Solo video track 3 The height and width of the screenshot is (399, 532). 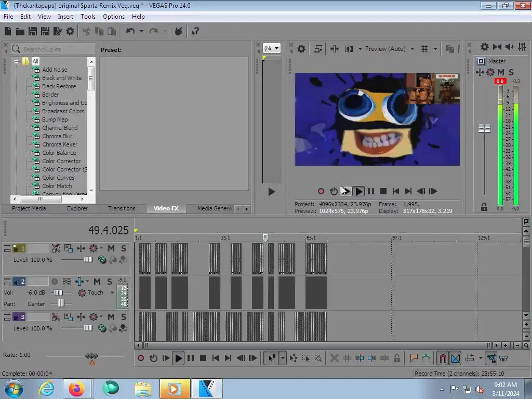[124, 317]
